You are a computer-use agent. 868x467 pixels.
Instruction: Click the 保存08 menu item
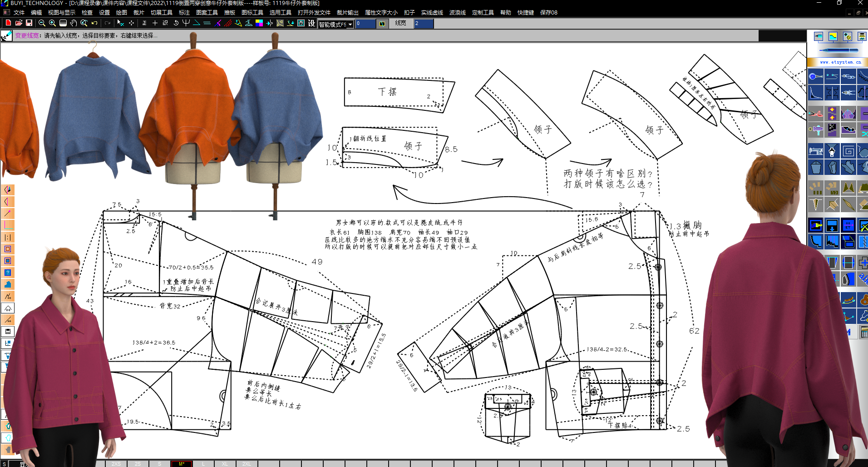pos(549,13)
